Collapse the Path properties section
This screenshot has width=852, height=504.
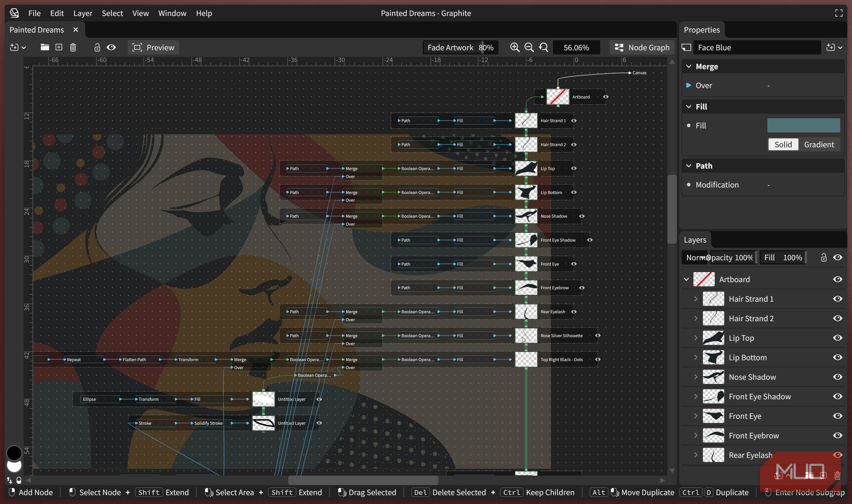tap(689, 166)
